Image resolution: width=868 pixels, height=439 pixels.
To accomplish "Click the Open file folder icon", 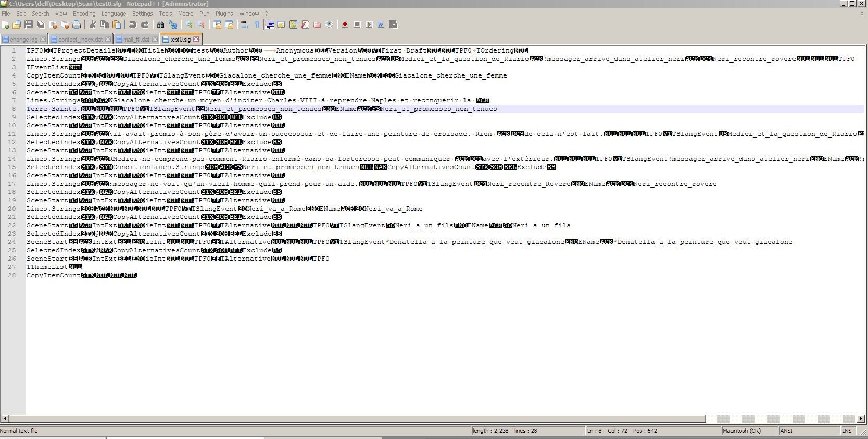I will tap(17, 24).
